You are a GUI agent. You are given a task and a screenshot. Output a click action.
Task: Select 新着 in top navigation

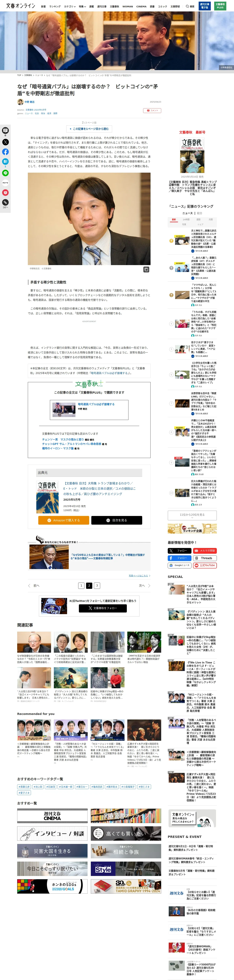[44, 7]
